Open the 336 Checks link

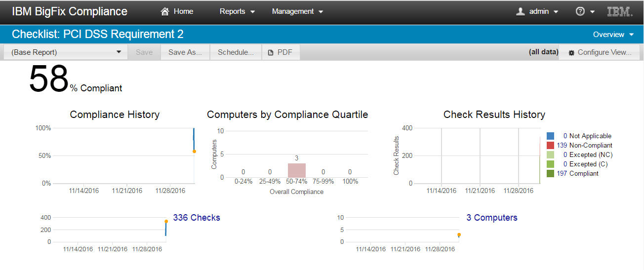(x=197, y=218)
